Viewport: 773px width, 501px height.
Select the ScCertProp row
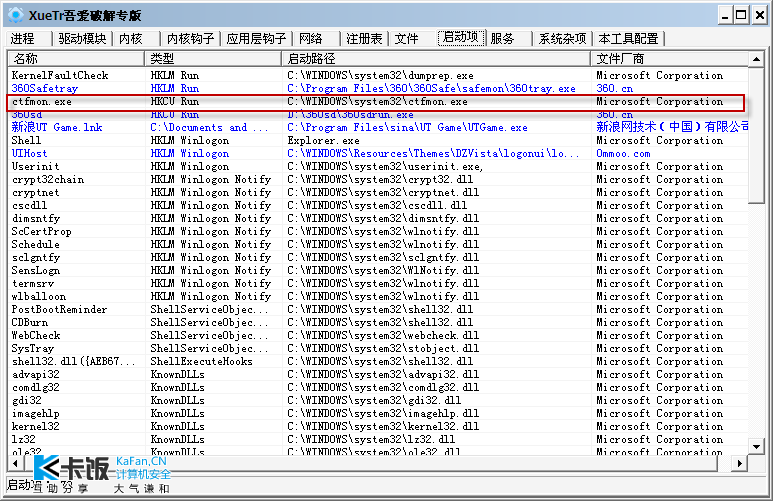click(378, 231)
